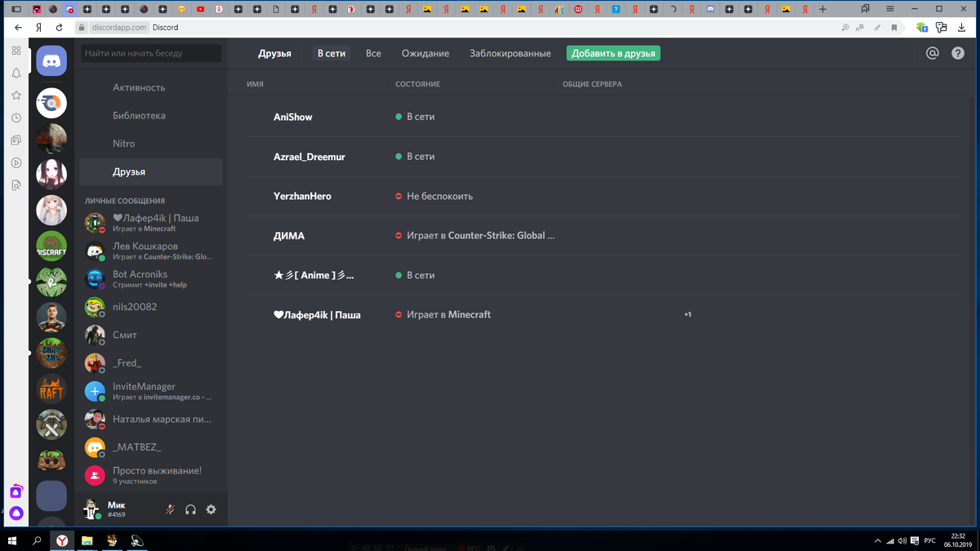Switch to «В сети» tab
980x551 pixels.
click(331, 53)
